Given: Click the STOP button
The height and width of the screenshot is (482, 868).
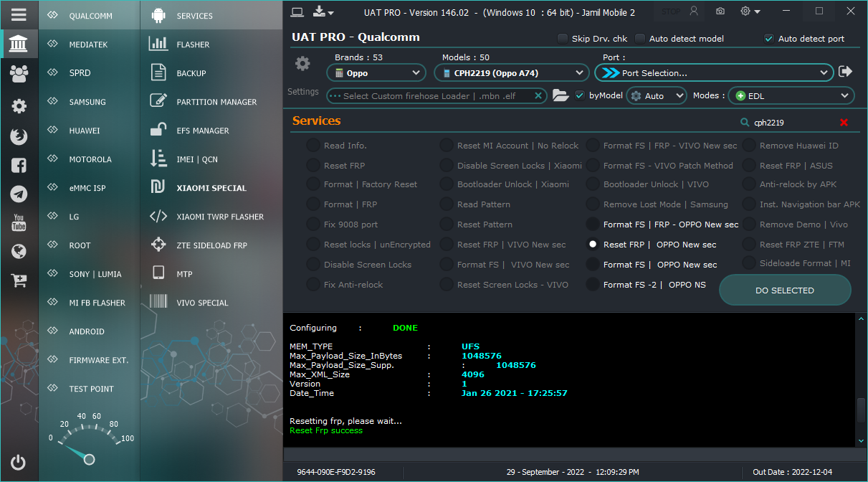Looking at the screenshot, I should 679,11.
